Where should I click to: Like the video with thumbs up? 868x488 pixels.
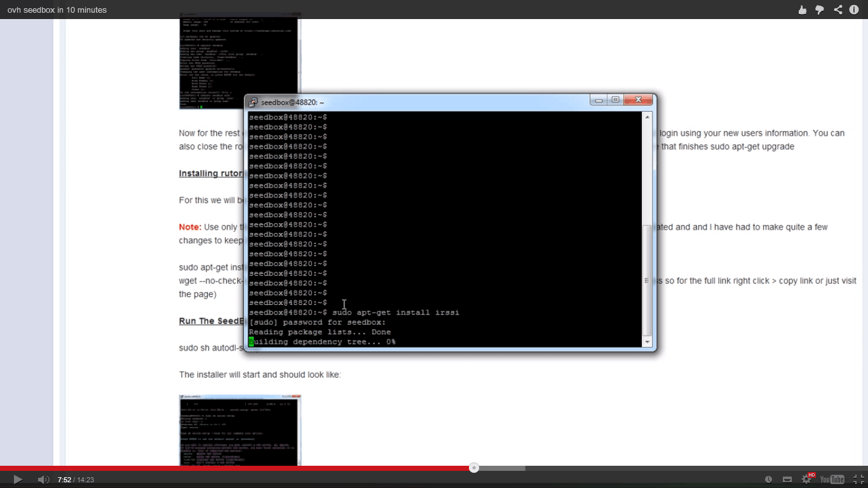click(x=803, y=10)
